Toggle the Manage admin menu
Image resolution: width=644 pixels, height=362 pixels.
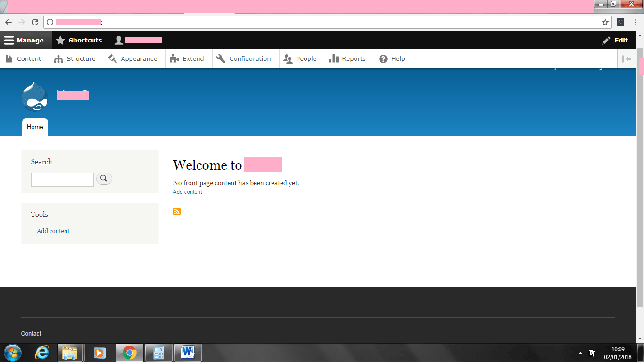(25, 41)
